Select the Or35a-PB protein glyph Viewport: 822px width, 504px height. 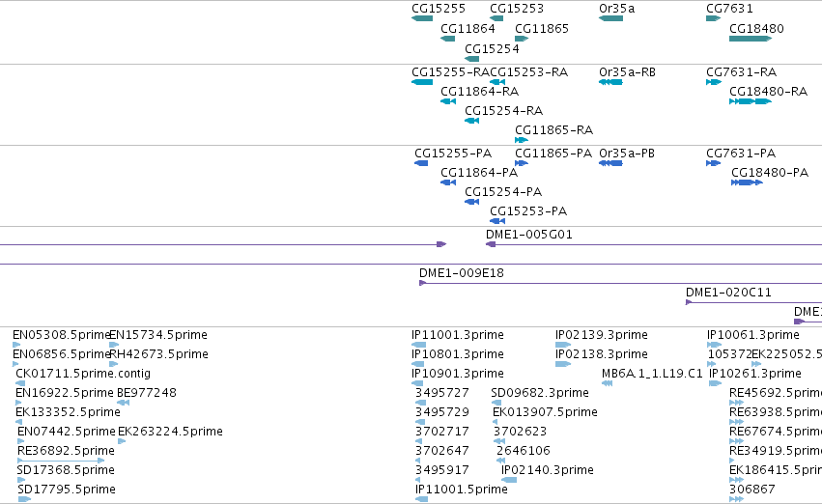coord(610,163)
